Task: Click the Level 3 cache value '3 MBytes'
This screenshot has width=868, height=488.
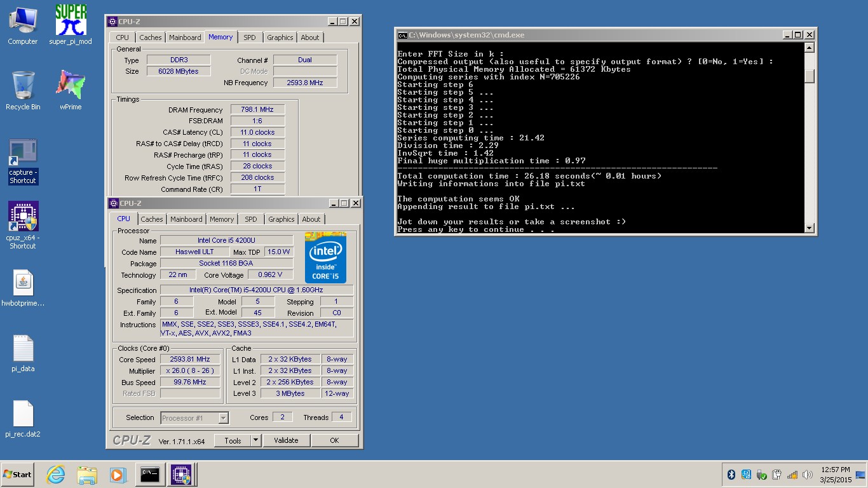Action: coord(290,393)
